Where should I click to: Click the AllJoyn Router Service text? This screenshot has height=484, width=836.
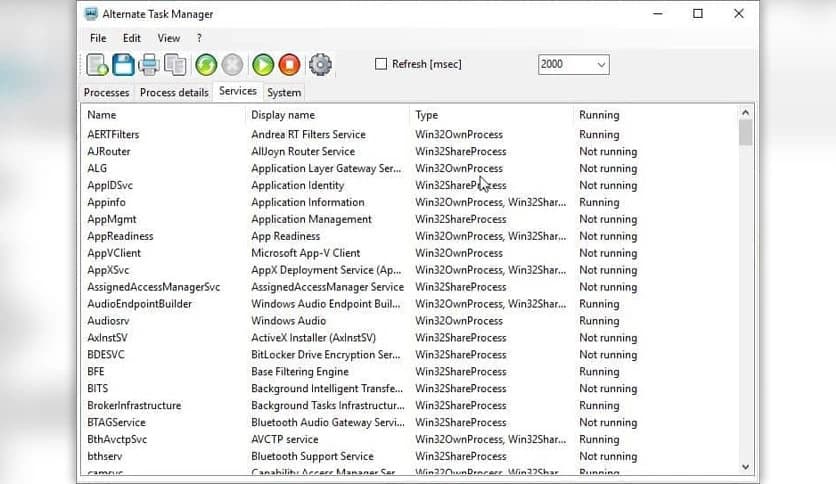[303, 151]
